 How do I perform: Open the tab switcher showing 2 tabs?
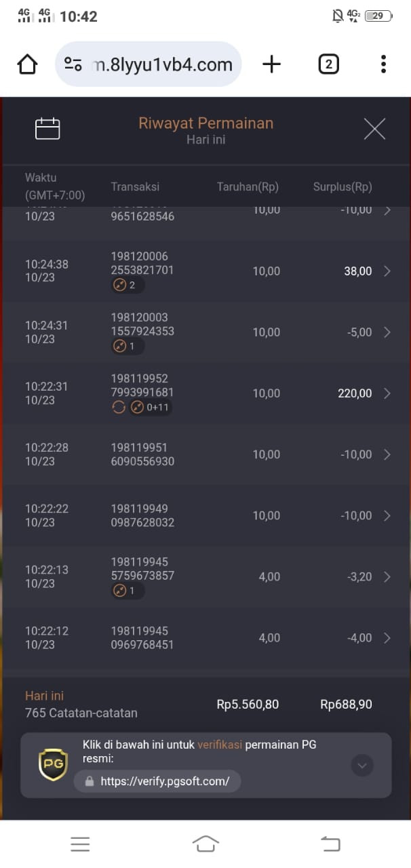click(x=328, y=64)
